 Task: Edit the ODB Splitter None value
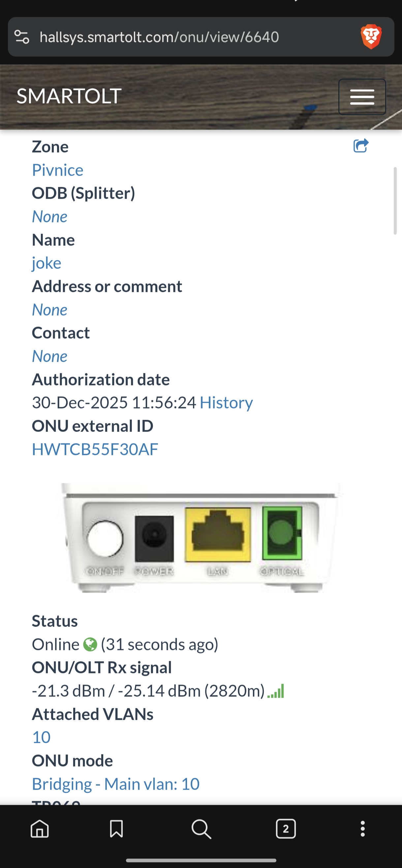point(49,216)
